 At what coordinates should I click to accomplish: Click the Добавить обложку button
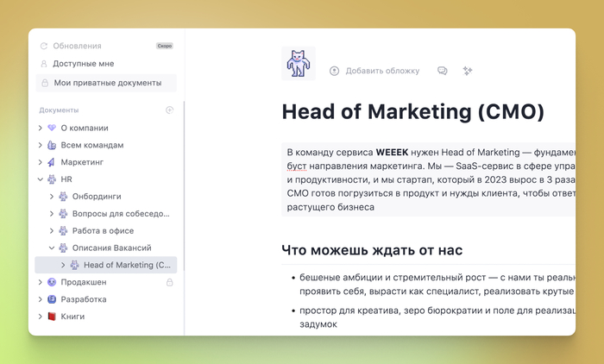click(x=374, y=71)
